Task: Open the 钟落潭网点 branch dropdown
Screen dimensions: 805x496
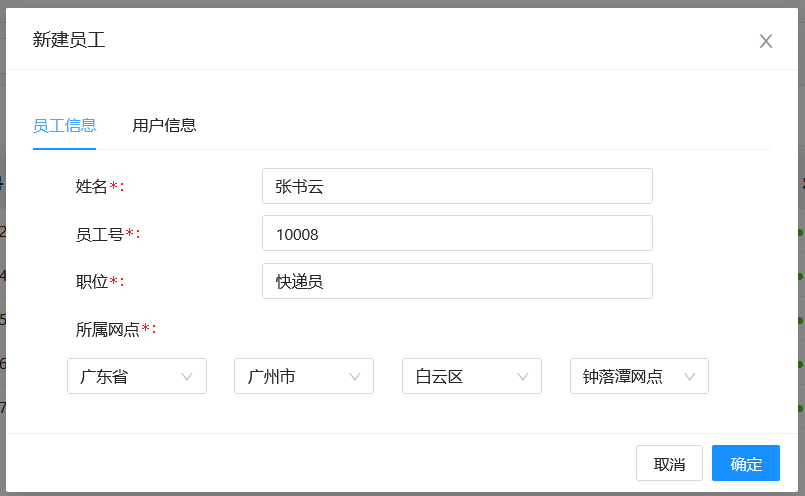Action: pyautogui.click(x=639, y=376)
